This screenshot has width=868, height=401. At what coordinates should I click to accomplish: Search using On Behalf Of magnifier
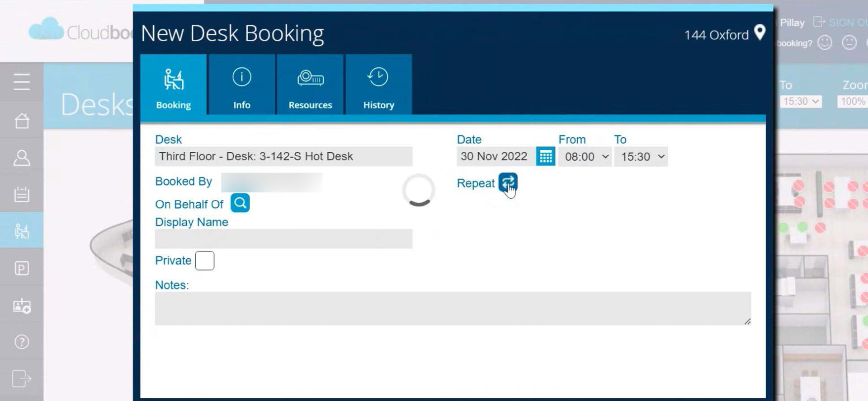click(x=240, y=203)
